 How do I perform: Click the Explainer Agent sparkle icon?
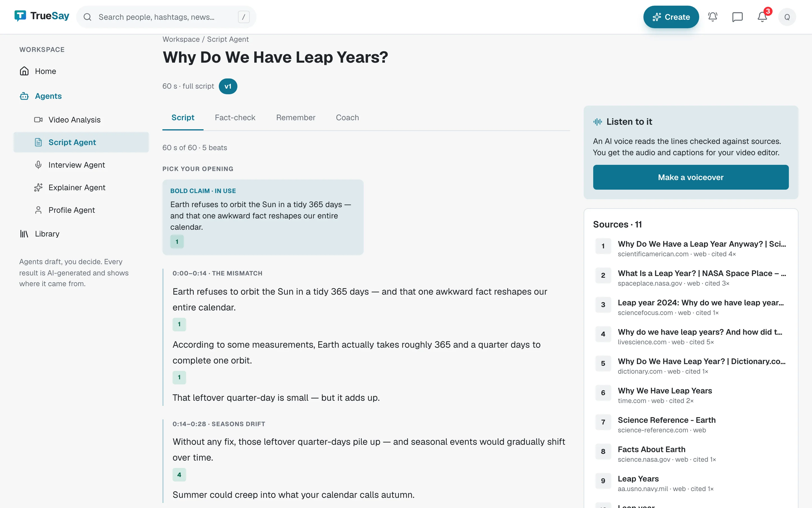coord(38,187)
